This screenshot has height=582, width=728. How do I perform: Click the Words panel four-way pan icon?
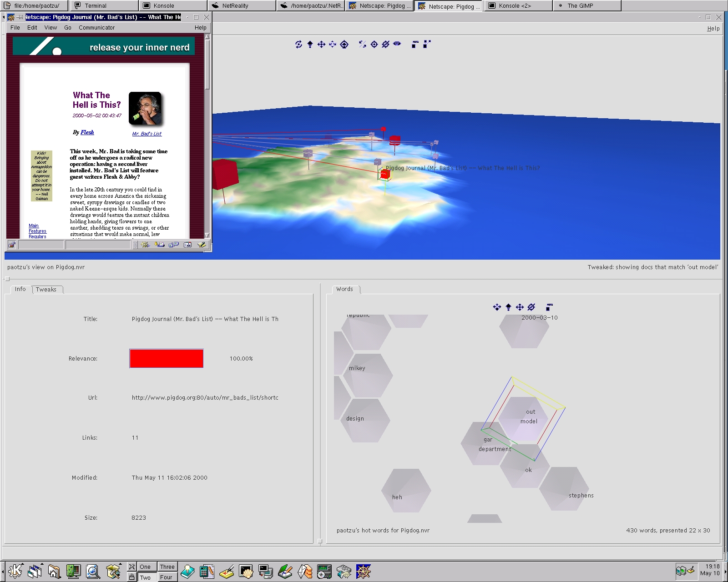tap(520, 307)
